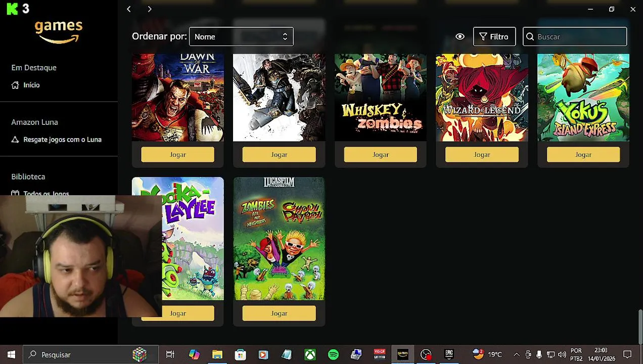Open the Space Marine armored cover

point(279,98)
